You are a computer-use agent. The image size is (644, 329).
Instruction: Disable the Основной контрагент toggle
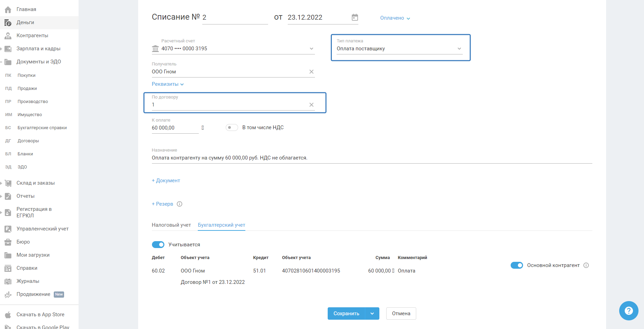coord(517,265)
